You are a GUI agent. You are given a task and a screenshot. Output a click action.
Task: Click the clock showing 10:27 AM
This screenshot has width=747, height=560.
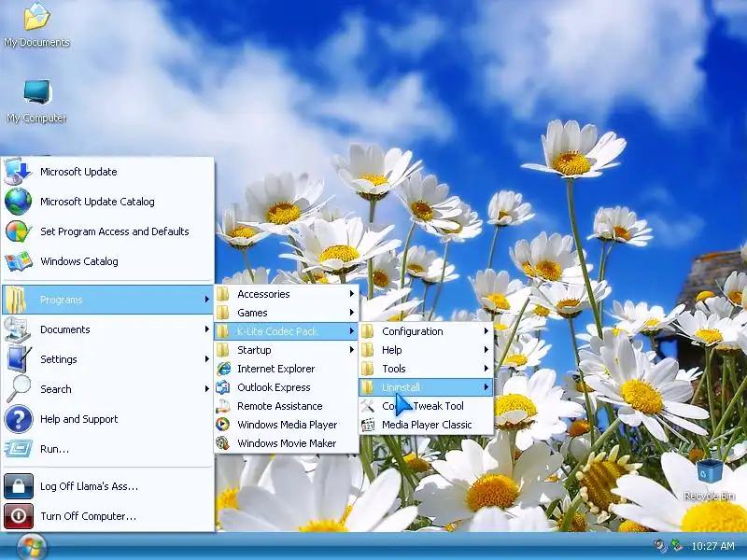(x=712, y=546)
